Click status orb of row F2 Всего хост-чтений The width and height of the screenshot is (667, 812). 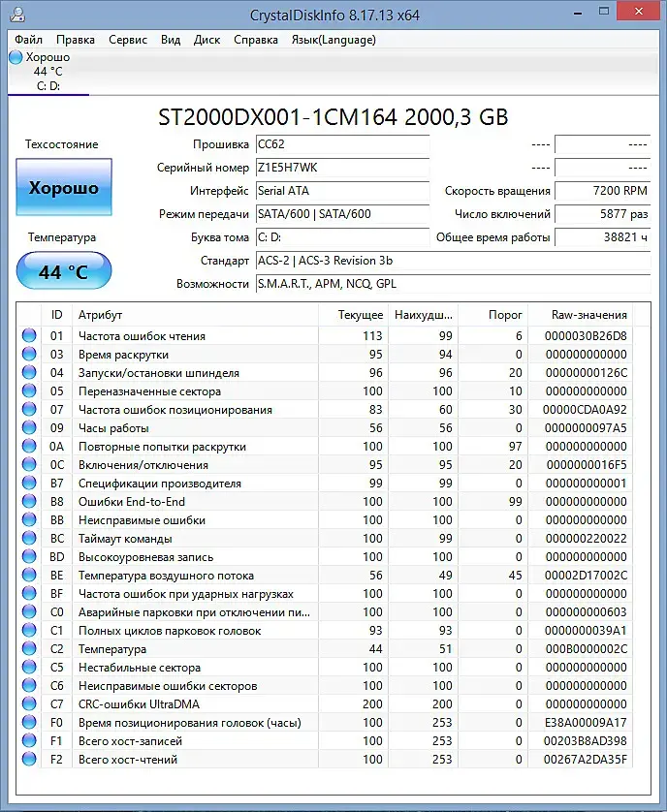29,759
